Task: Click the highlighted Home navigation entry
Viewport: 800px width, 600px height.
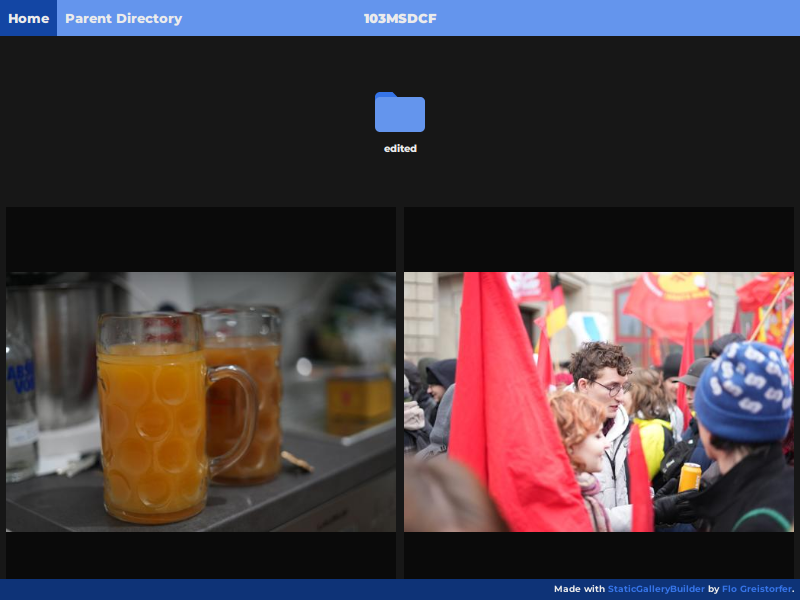Action: pos(27,18)
